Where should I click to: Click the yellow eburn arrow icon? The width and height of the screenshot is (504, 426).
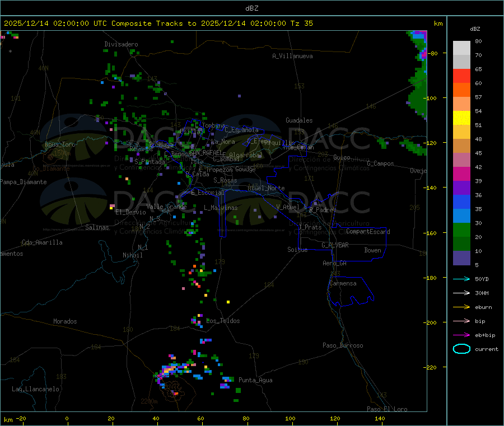[x=461, y=307]
